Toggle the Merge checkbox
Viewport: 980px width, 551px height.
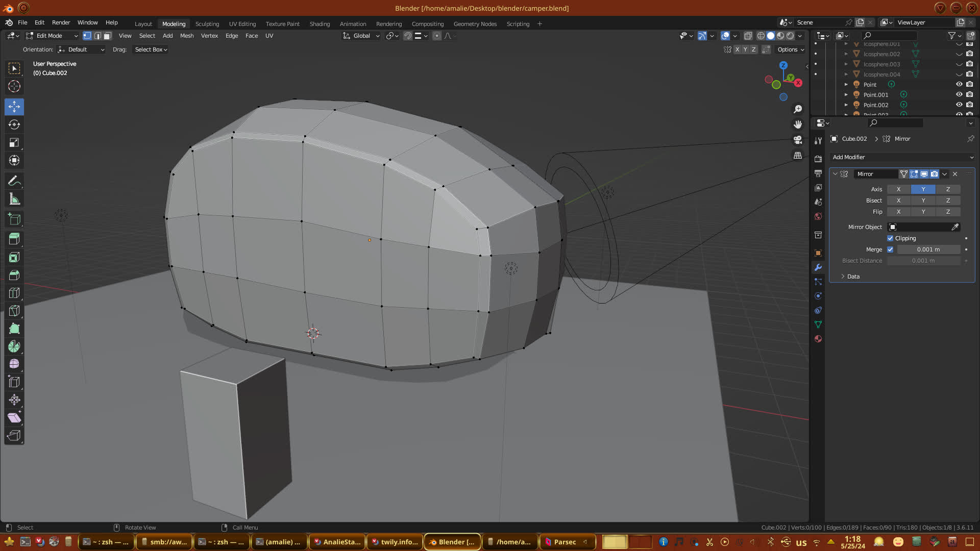click(890, 249)
